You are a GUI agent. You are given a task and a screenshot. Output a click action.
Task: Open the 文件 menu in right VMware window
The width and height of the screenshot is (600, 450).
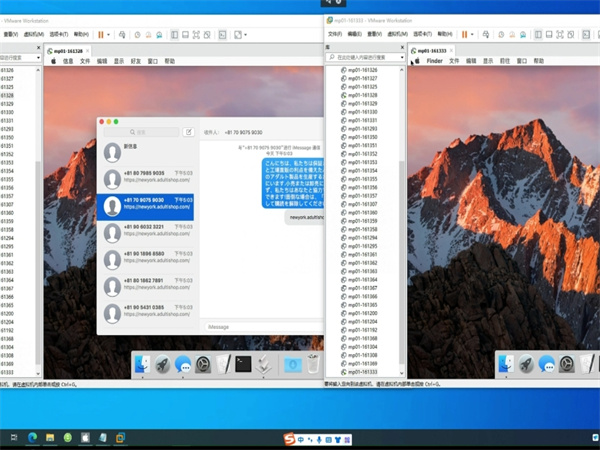pos(337,35)
